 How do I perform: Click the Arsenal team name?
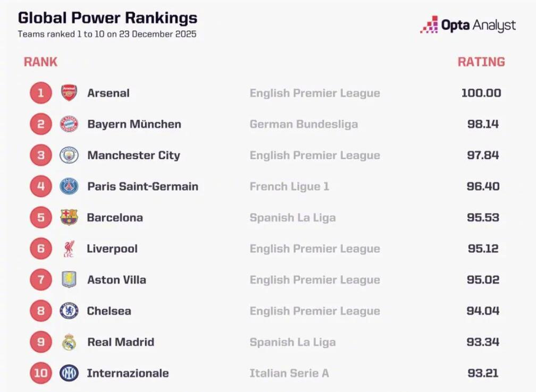[108, 93]
